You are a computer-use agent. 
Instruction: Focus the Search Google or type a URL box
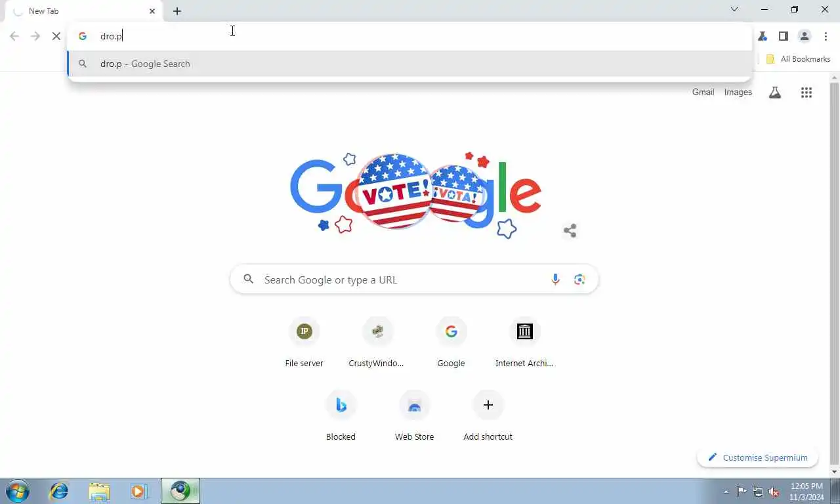(414, 280)
